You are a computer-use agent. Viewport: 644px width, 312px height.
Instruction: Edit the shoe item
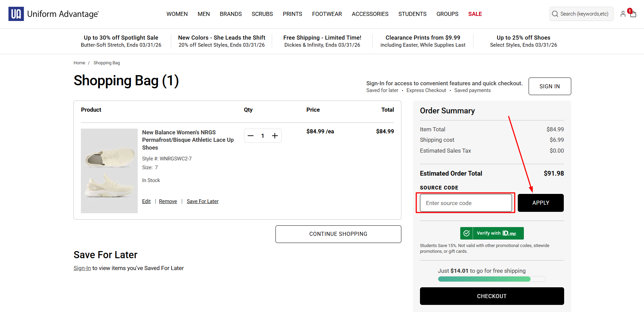[x=146, y=201]
